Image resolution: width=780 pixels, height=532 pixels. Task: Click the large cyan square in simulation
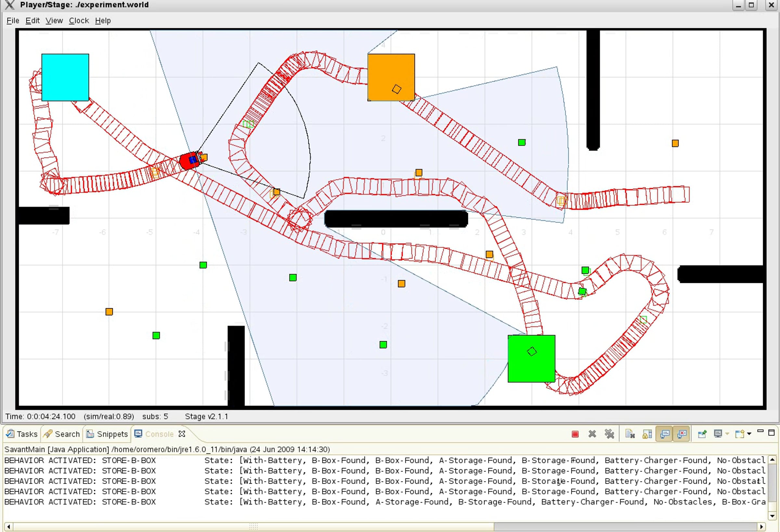(65, 77)
